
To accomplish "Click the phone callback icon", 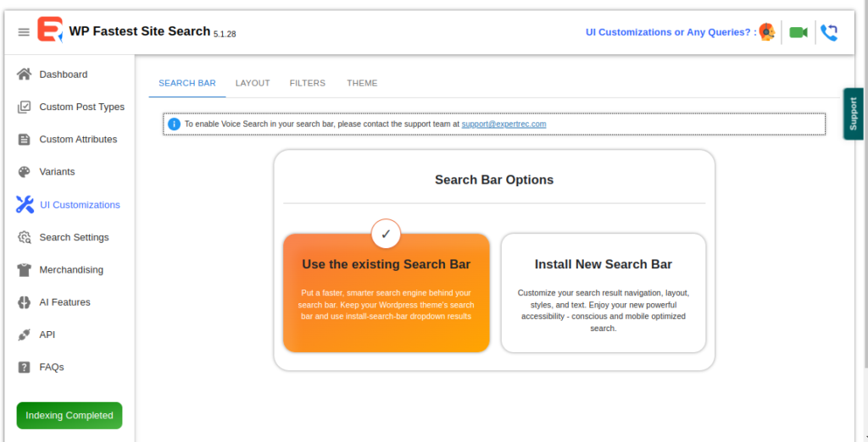I will pos(829,33).
